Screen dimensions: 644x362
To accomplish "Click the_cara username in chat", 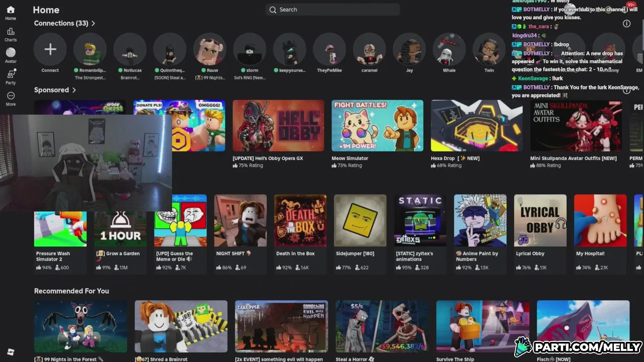I will (x=538, y=27).
